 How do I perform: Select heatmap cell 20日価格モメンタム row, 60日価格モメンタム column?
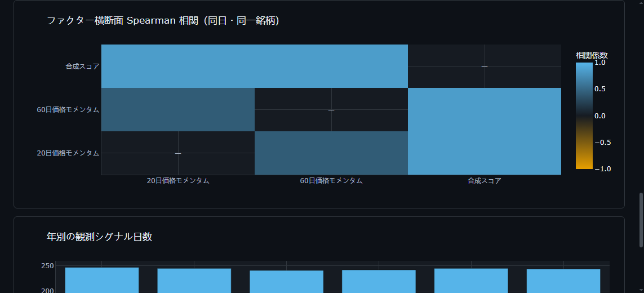[x=331, y=153]
